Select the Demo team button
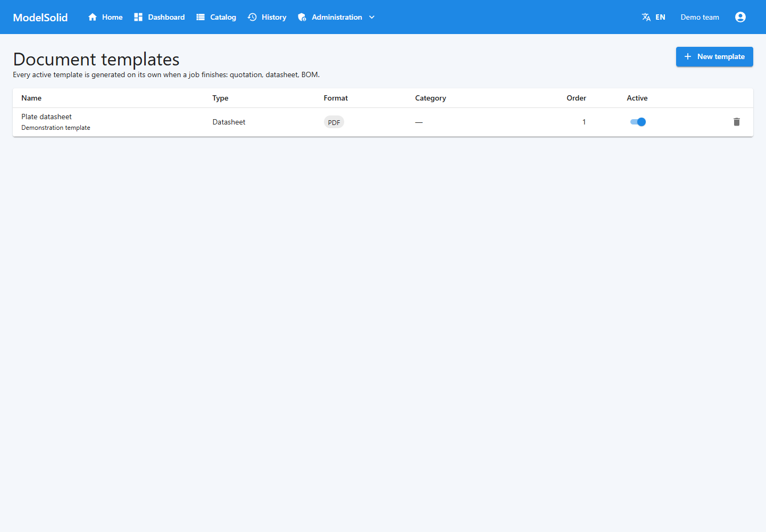766x532 pixels. (x=700, y=17)
